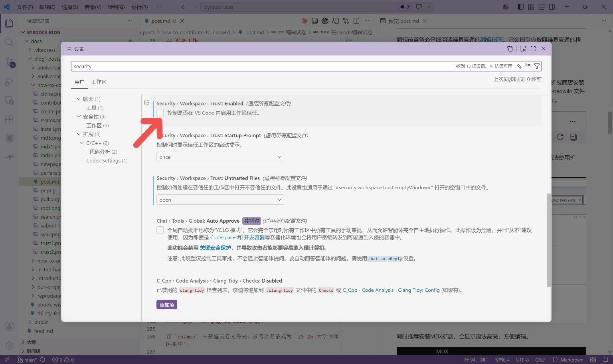The height and width of the screenshot is (364, 613).
Task: Switch to the 用户 settings tab
Action: 79,82
